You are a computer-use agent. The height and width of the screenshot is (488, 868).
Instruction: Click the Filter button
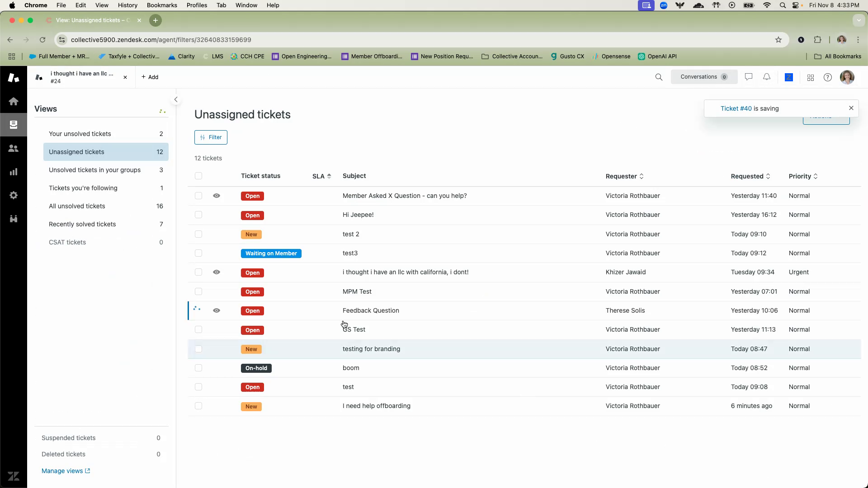click(211, 137)
